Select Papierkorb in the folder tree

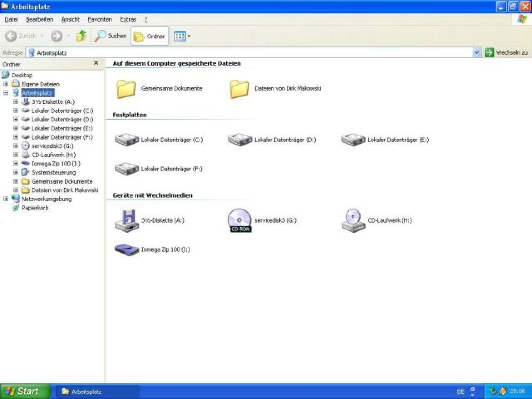tap(35, 208)
